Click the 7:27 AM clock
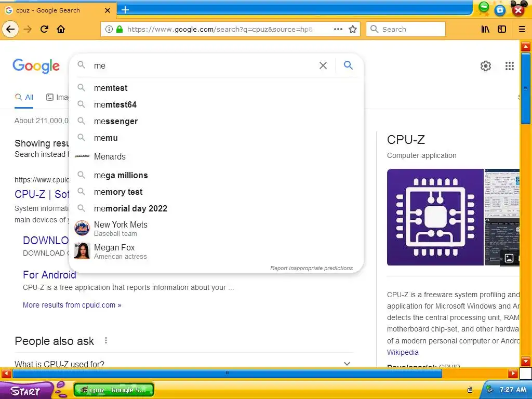 click(x=513, y=390)
